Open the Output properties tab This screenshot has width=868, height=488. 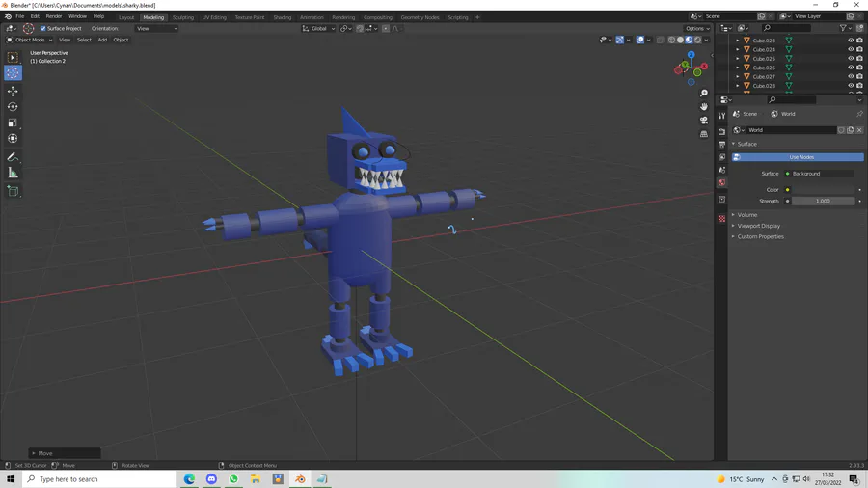pyautogui.click(x=721, y=145)
